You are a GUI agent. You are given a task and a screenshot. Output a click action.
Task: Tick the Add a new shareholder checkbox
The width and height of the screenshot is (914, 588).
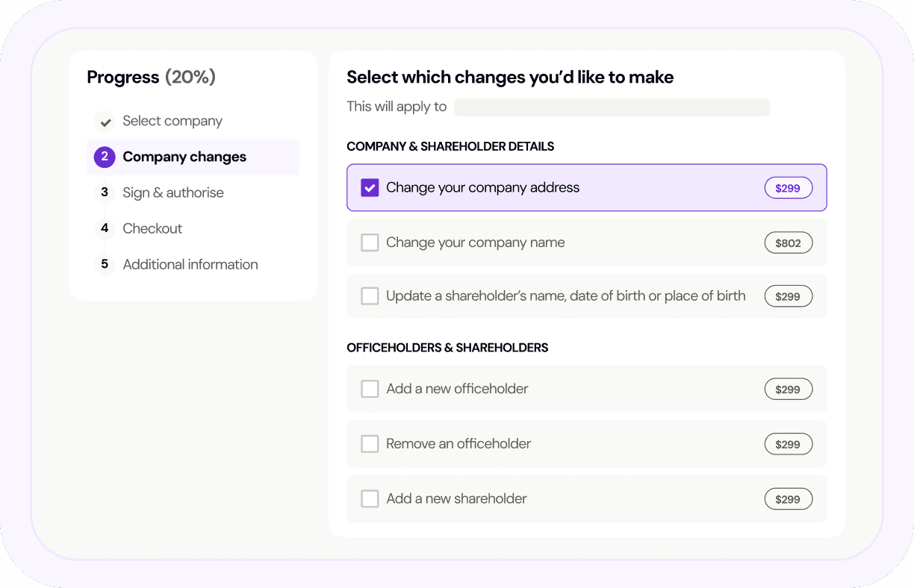370,498
